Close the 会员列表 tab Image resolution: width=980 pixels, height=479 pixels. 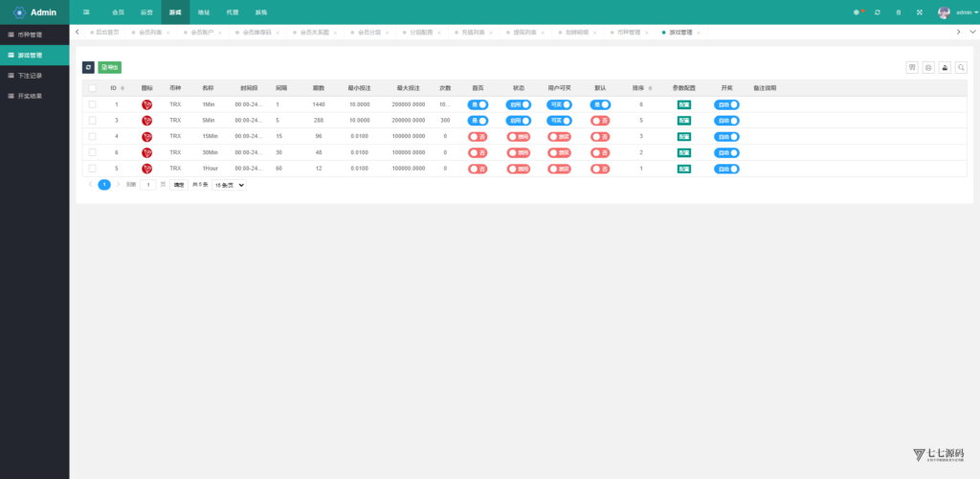(168, 33)
